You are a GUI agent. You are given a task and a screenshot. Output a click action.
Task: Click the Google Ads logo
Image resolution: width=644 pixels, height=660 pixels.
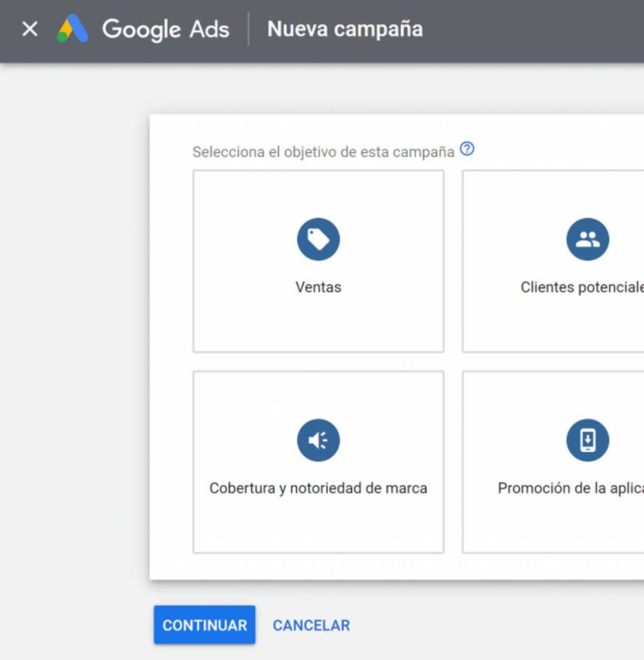coord(72,28)
